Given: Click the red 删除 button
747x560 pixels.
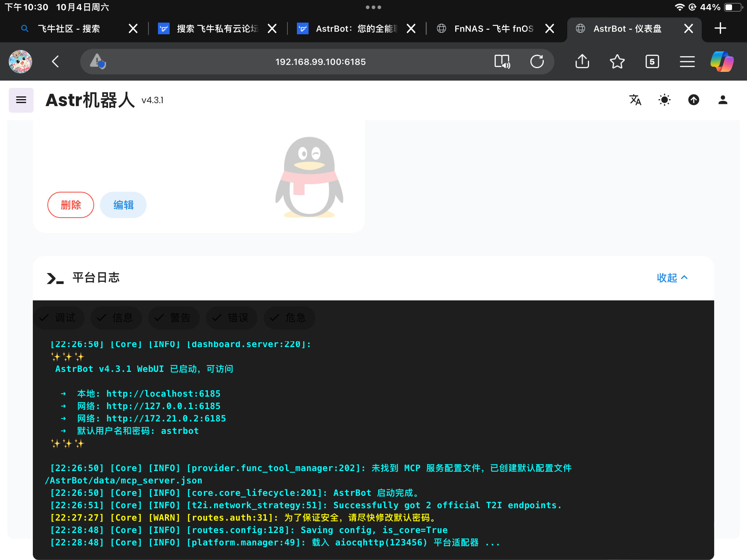Looking at the screenshot, I should (x=71, y=205).
